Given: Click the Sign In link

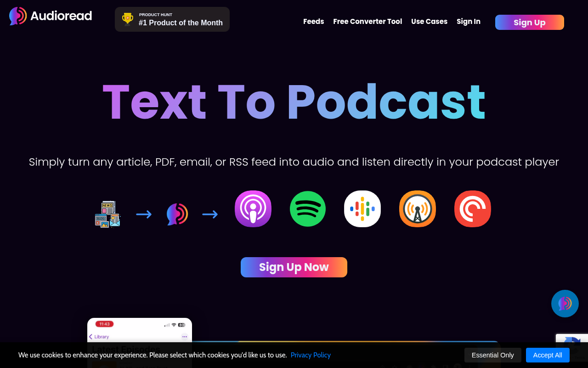Looking at the screenshot, I should tap(468, 21).
